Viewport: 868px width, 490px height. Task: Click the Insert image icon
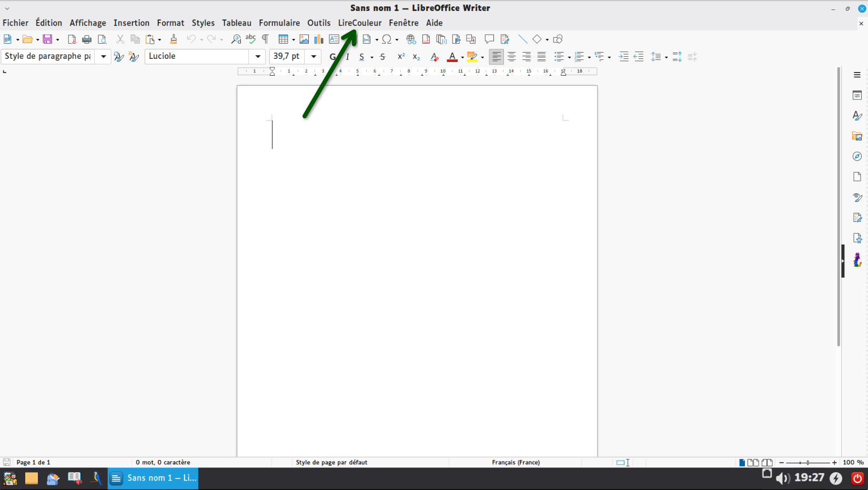click(304, 39)
